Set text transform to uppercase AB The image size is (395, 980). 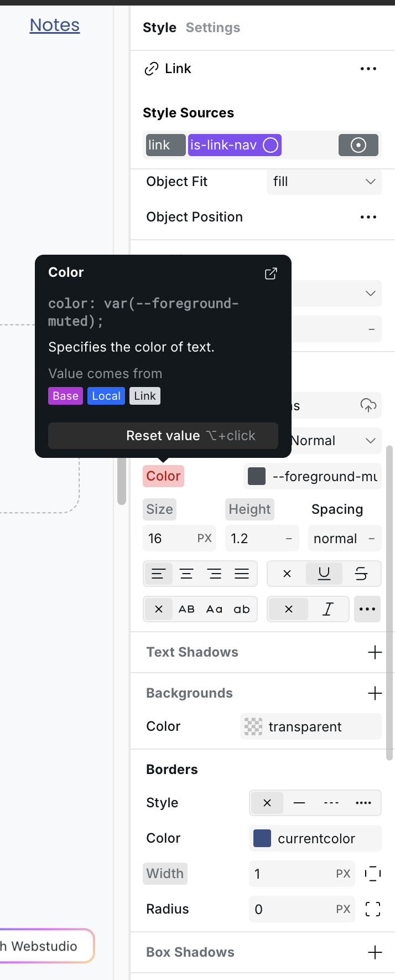(186, 609)
